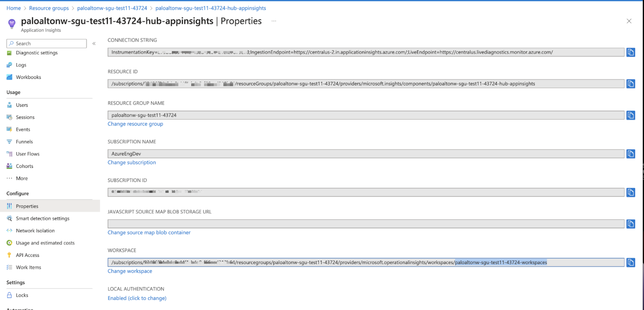Copy the Resource ID value
This screenshot has height=310, width=644.
(x=631, y=84)
